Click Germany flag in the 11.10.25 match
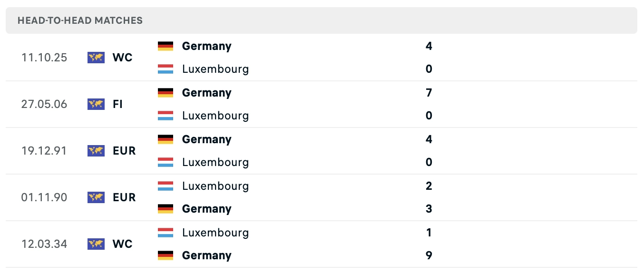 (166, 46)
